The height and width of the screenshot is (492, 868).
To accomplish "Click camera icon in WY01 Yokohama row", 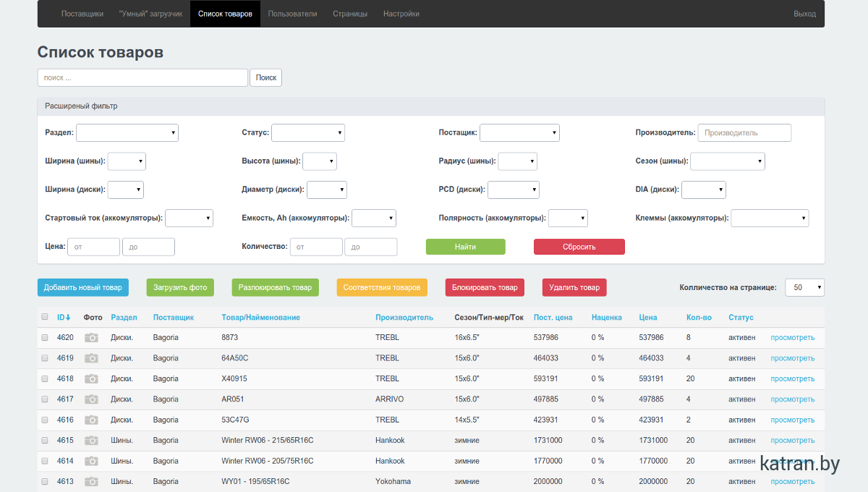I will click(91, 482).
